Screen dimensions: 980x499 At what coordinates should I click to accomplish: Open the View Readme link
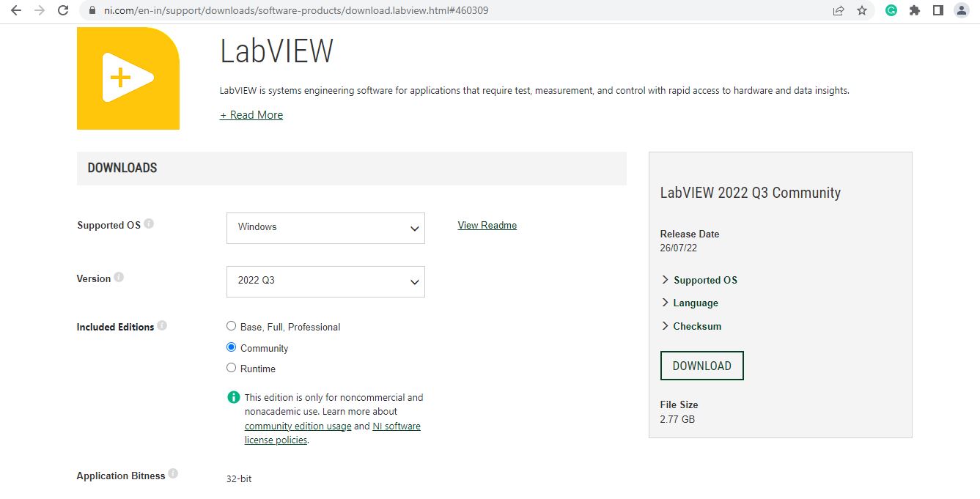[x=487, y=225]
